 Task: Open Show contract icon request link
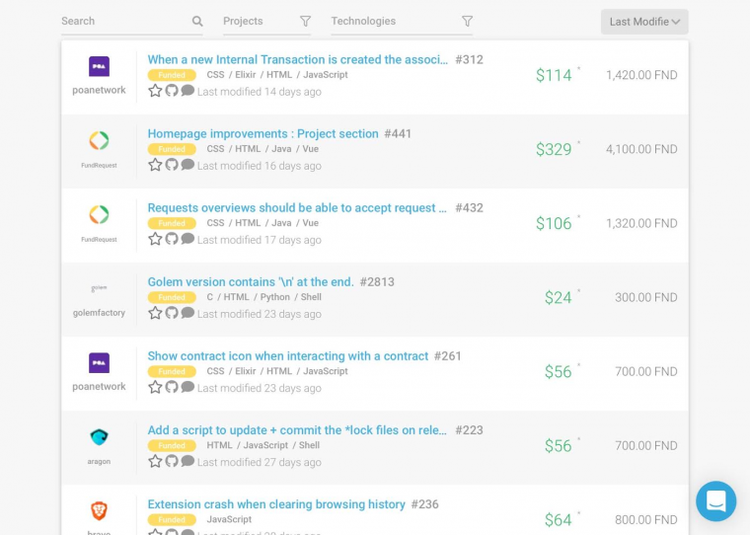(x=287, y=356)
